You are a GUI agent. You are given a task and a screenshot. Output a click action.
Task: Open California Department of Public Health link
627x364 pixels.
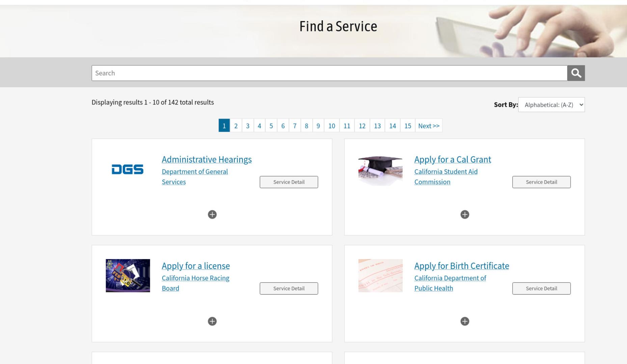pyautogui.click(x=450, y=283)
